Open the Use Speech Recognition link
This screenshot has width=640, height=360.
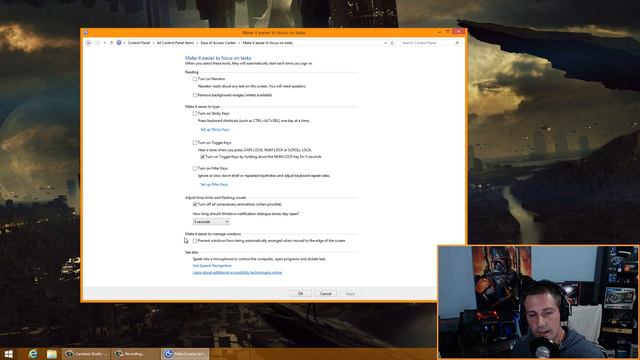tap(212, 266)
